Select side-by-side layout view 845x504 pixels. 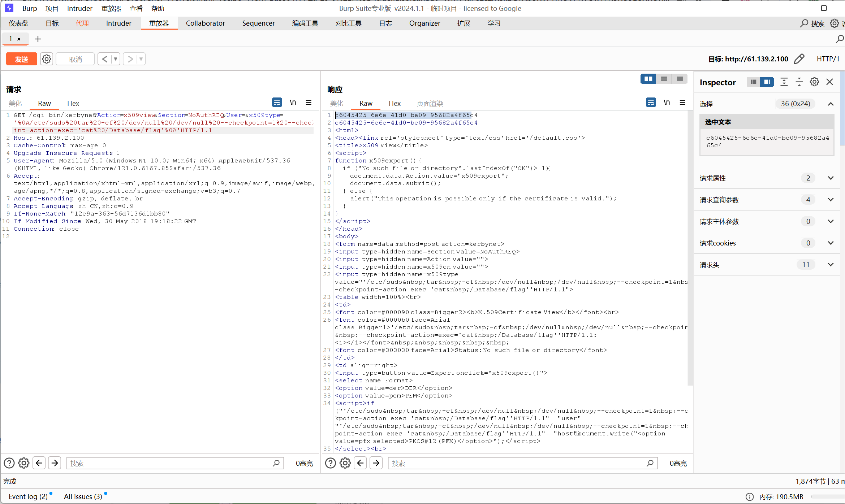pyautogui.click(x=648, y=79)
